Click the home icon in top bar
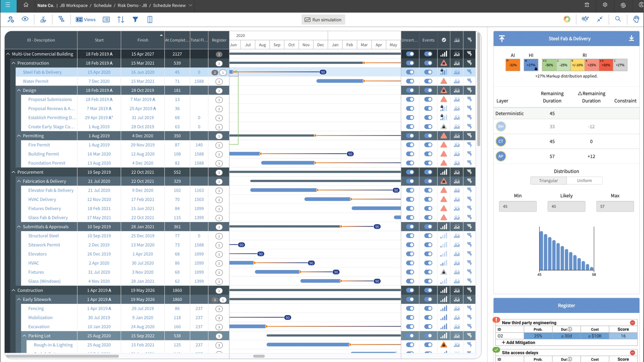 (26, 5)
